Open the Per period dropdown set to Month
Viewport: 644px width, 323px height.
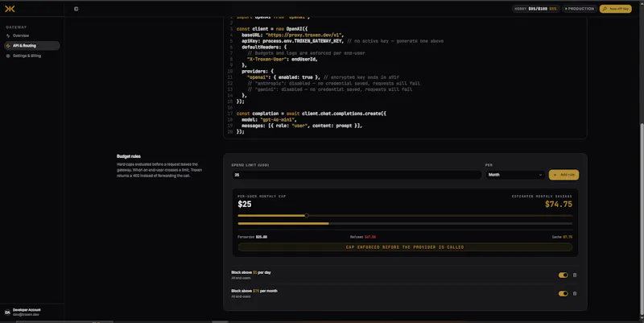pyautogui.click(x=515, y=175)
